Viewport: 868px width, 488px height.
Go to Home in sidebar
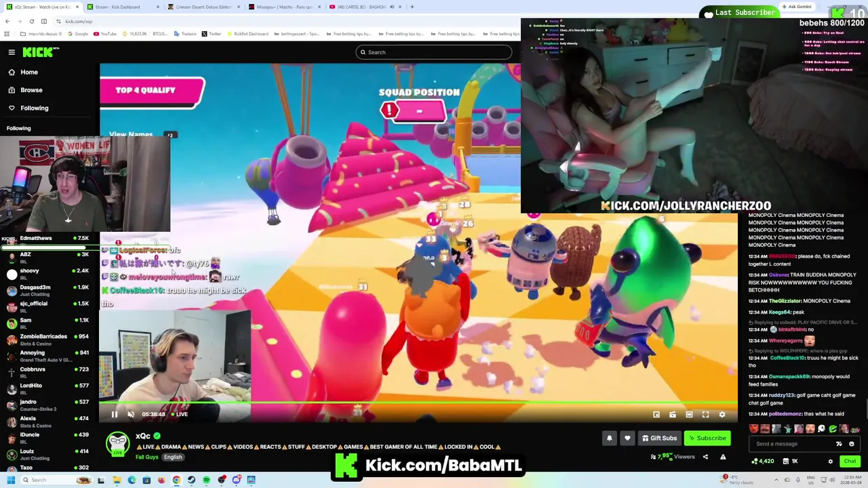pos(29,72)
